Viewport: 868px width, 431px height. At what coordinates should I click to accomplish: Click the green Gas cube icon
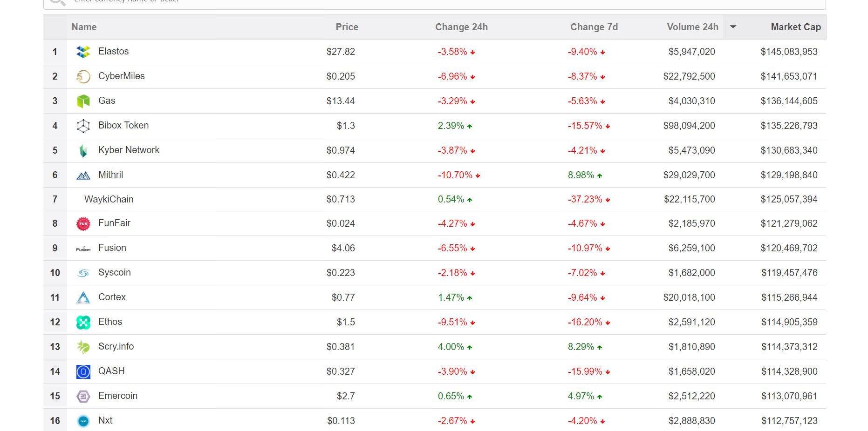point(83,101)
